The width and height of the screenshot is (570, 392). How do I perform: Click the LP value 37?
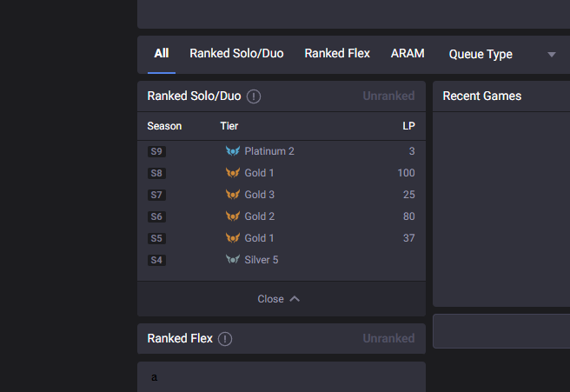tap(409, 238)
